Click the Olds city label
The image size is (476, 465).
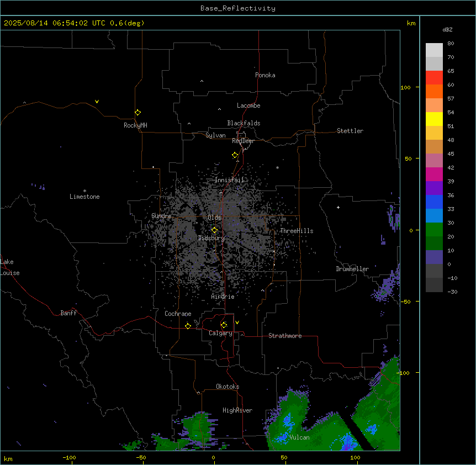[214, 218]
